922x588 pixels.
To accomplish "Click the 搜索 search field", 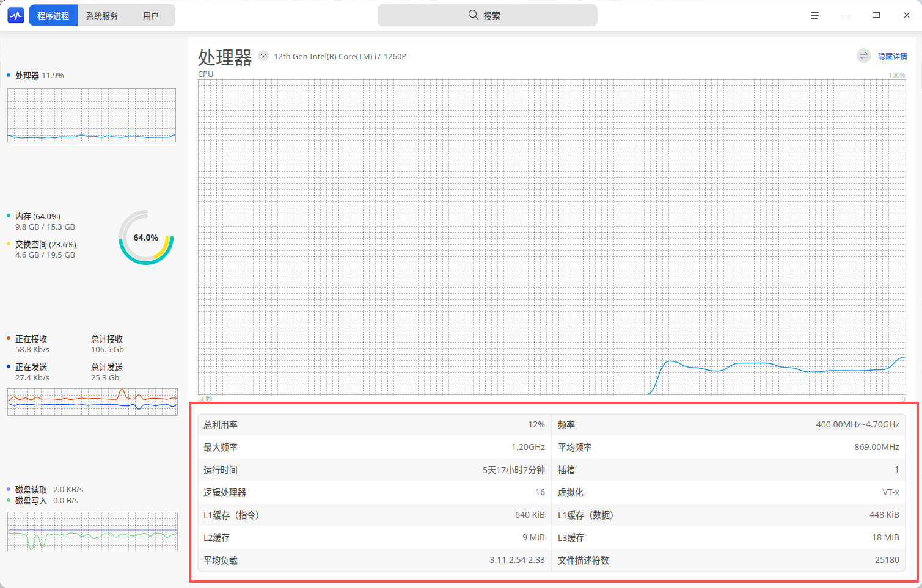I will [x=487, y=15].
